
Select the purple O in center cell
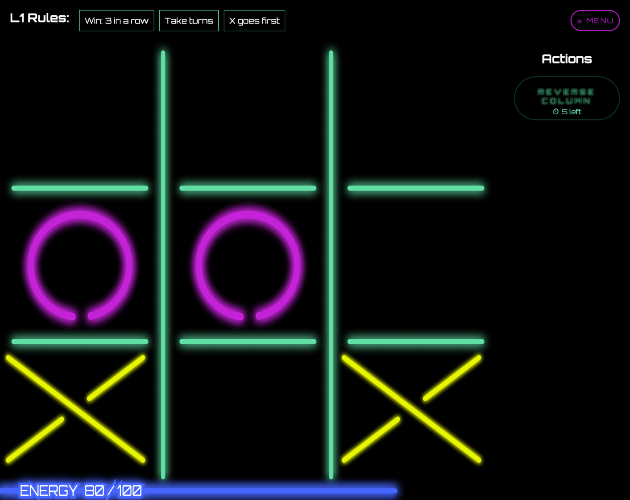pyautogui.click(x=248, y=265)
